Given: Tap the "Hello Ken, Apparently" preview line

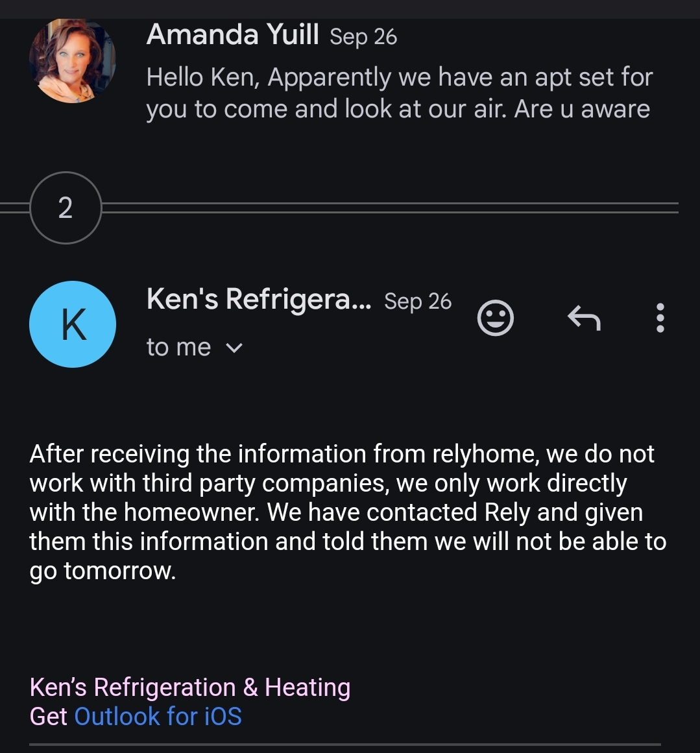Looking at the screenshot, I should pyautogui.click(x=269, y=77).
